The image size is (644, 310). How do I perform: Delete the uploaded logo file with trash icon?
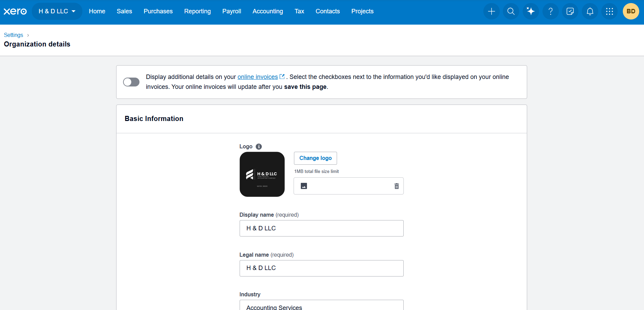pyautogui.click(x=397, y=186)
